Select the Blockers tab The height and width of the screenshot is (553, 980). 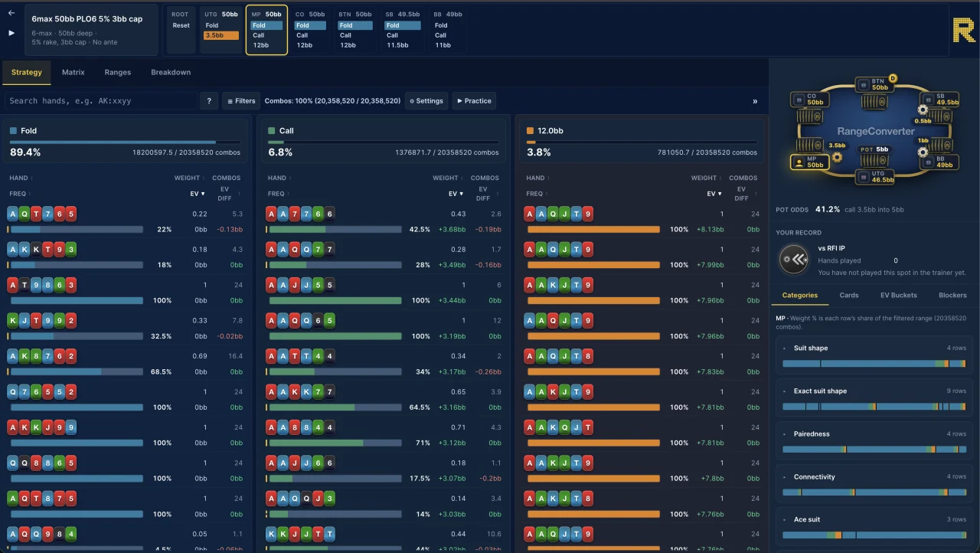(952, 295)
